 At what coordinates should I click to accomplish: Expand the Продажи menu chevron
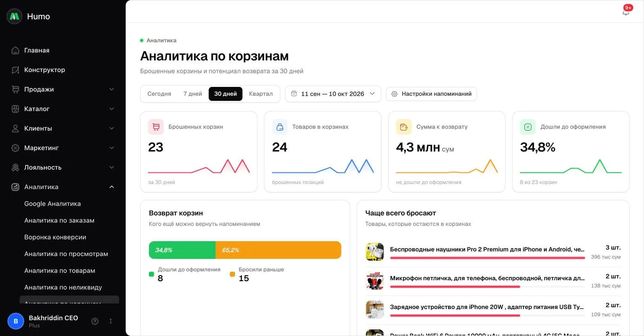112,89
